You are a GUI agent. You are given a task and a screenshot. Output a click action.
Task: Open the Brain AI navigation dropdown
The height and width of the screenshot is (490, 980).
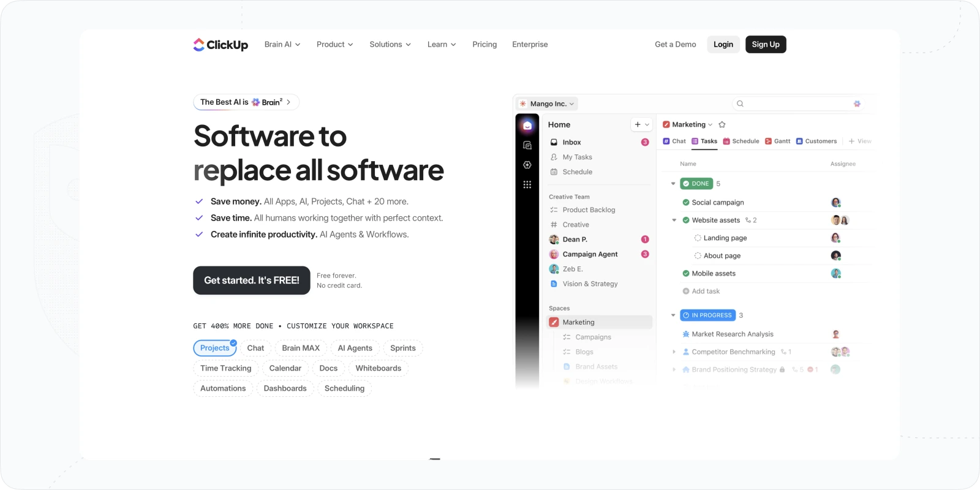tap(282, 45)
